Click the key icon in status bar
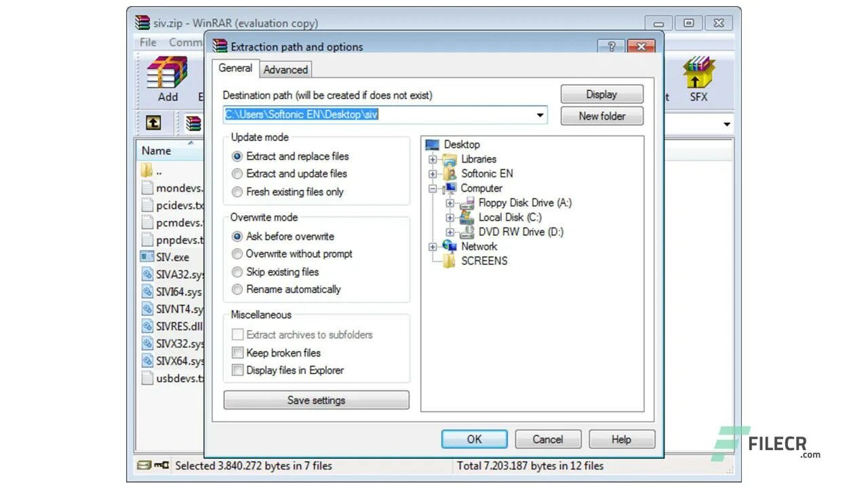Image resolution: width=868 pixels, height=488 pixels. coord(161,465)
